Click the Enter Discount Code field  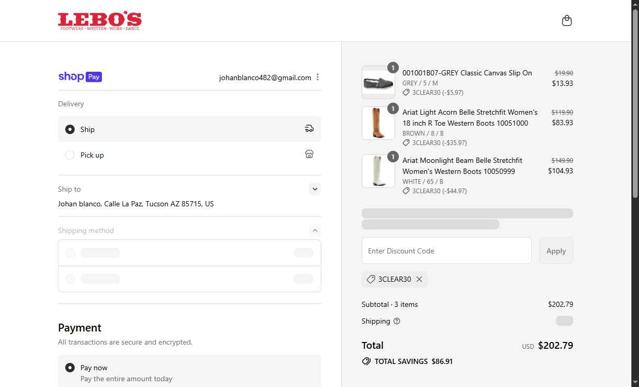[x=446, y=251]
